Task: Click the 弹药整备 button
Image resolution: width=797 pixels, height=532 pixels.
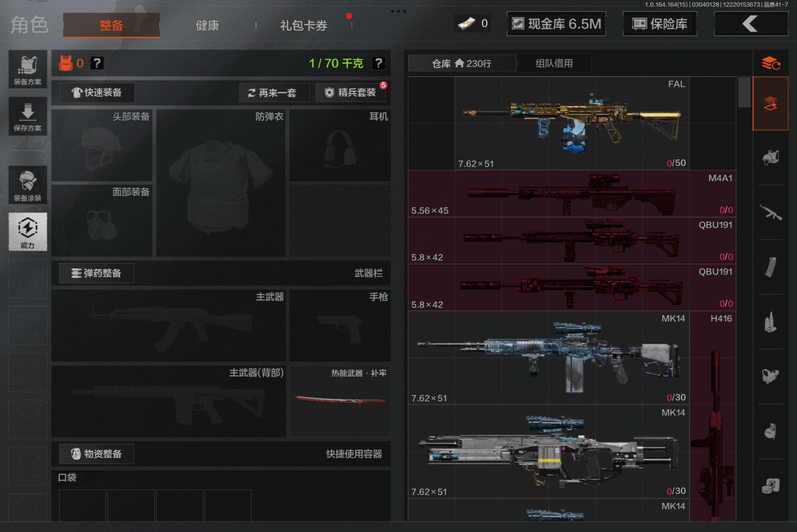Action: (x=96, y=273)
